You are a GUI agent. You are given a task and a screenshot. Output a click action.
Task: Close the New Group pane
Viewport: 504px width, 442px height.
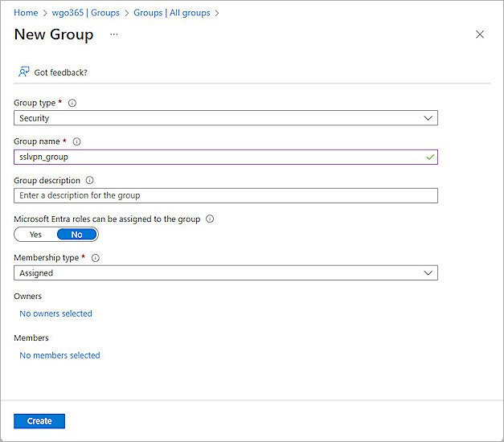pyautogui.click(x=480, y=35)
